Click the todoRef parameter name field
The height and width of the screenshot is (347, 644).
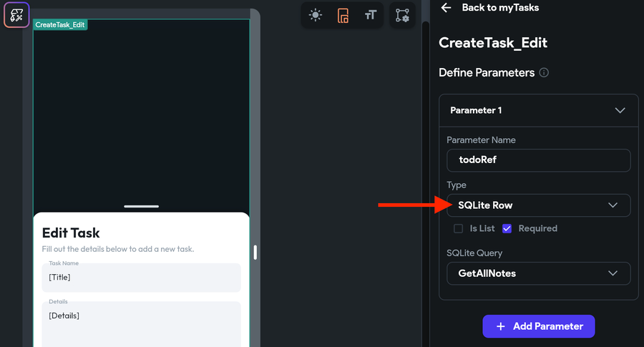coord(538,160)
